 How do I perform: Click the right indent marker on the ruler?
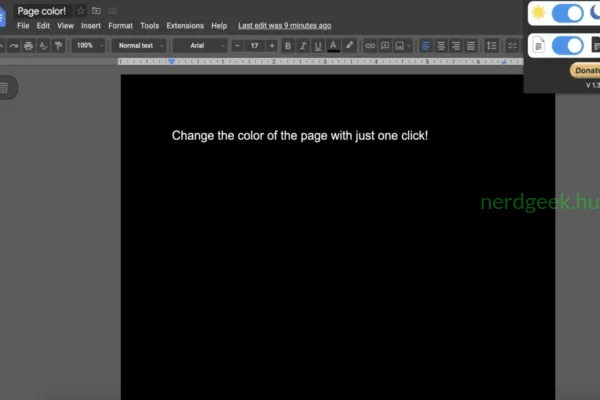point(504,62)
